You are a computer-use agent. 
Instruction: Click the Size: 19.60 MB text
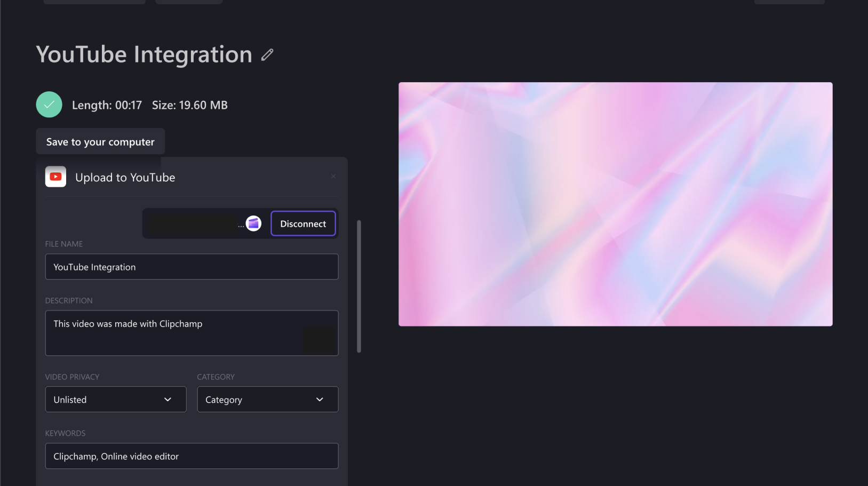pos(190,105)
